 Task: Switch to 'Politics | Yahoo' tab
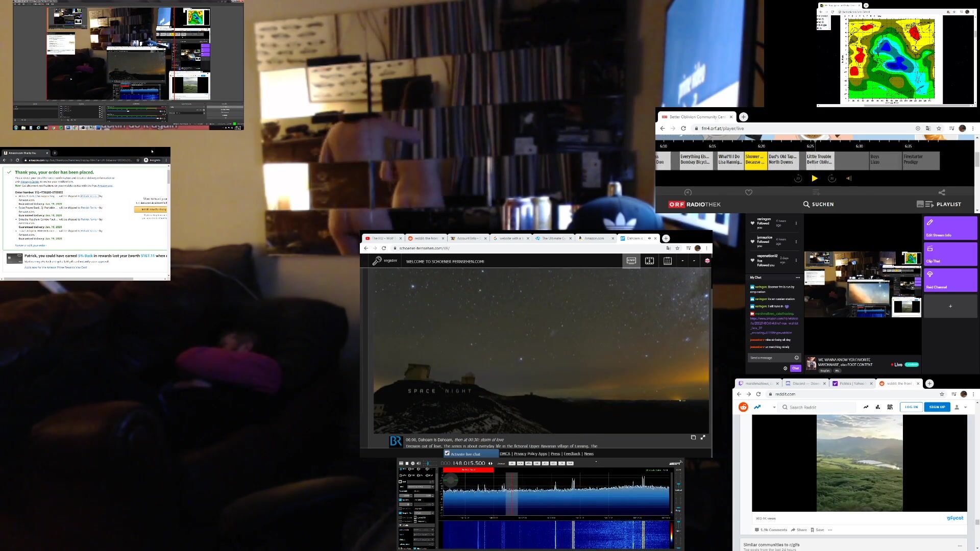tap(852, 384)
